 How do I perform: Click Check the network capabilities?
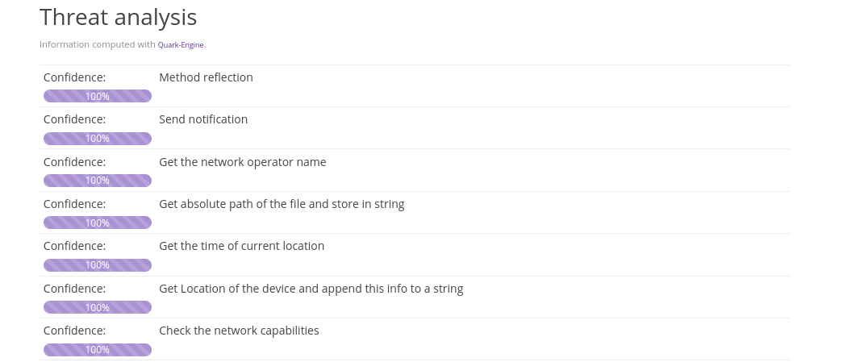coord(239,331)
